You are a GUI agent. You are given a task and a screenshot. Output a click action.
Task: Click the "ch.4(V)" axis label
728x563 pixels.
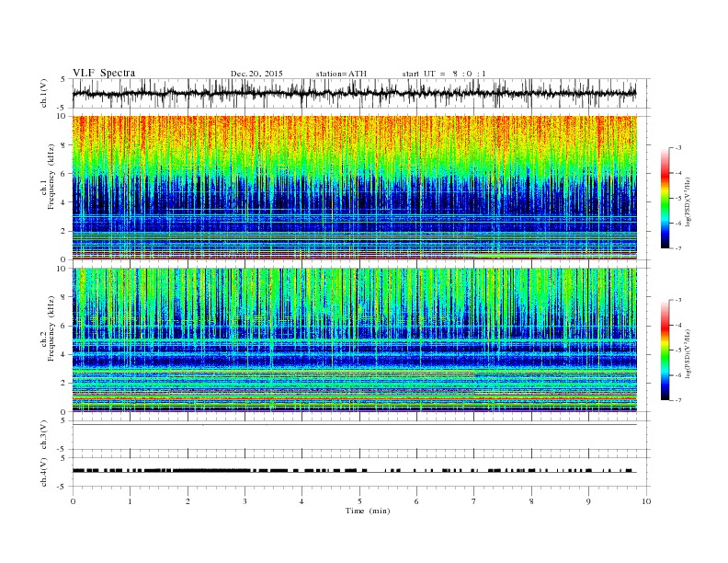(43, 472)
